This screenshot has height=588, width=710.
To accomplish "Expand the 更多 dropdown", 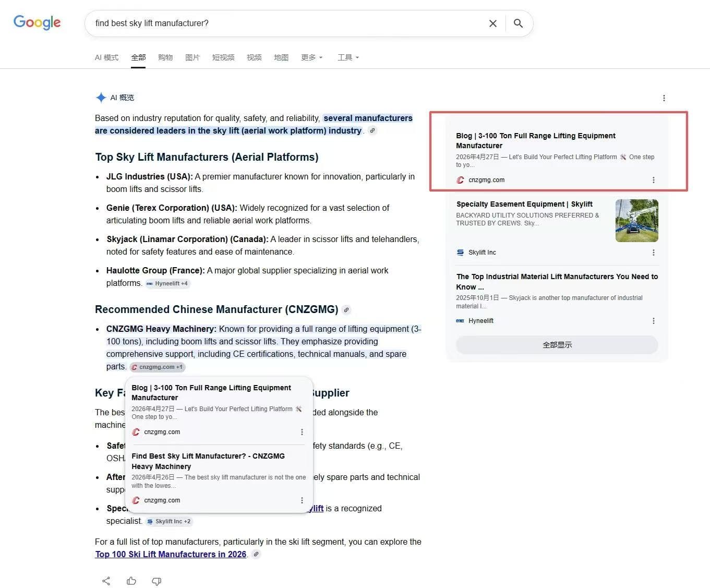I will click(x=311, y=57).
